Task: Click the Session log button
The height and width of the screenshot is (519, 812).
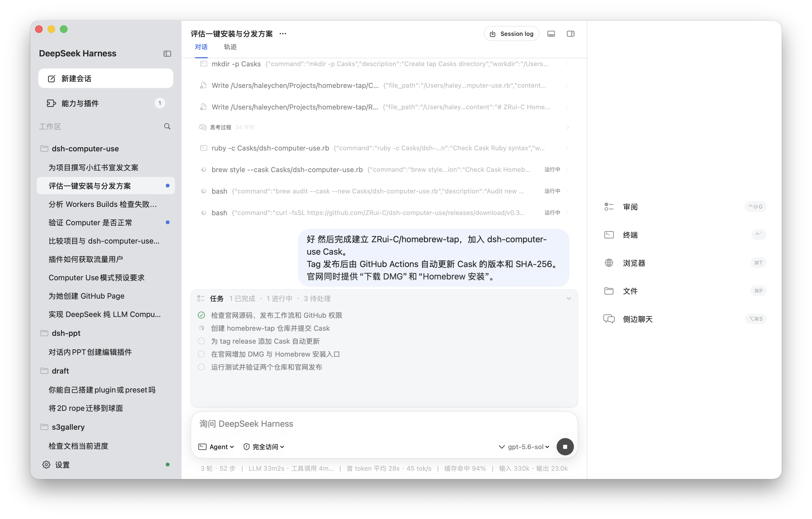Action: 511,34
